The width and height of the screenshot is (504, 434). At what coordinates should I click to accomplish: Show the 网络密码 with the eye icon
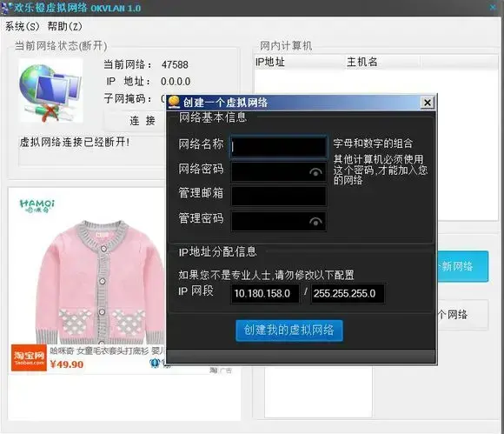coord(315,172)
